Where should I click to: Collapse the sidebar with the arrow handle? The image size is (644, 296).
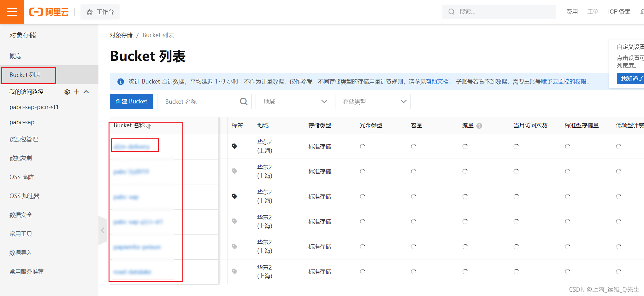pos(103,230)
